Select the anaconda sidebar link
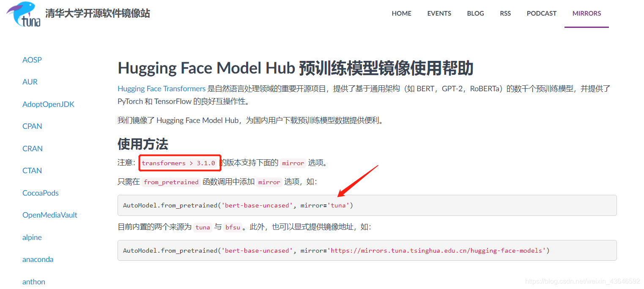Screen dimensions: 644x289 [38, 259]
